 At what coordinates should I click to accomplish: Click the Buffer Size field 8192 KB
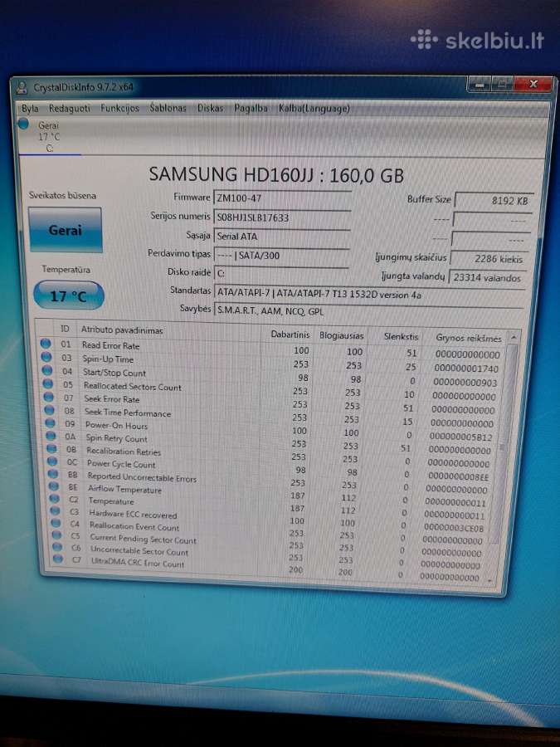click(x=494, y=201)
